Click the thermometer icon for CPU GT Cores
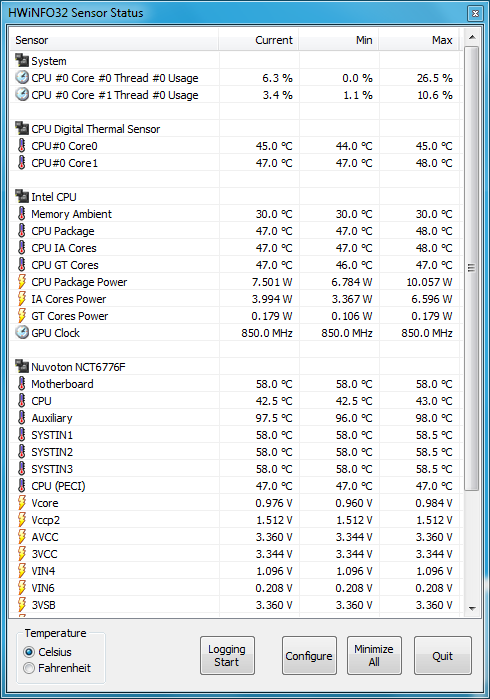490x699 pixels. (21, 264)
